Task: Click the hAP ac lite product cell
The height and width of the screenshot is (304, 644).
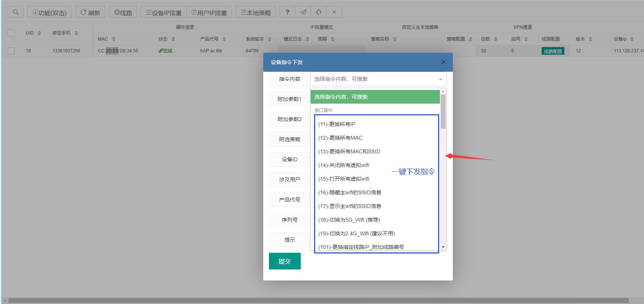Action: [x=211, y=51]
